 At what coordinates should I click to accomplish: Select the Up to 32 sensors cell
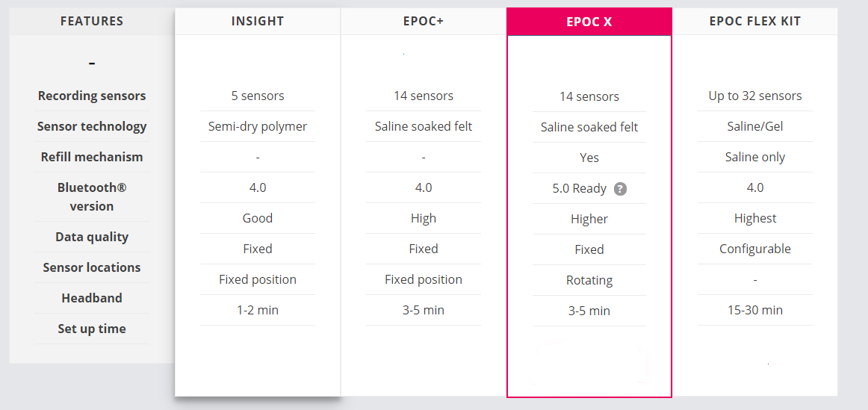tap(755, 96)
